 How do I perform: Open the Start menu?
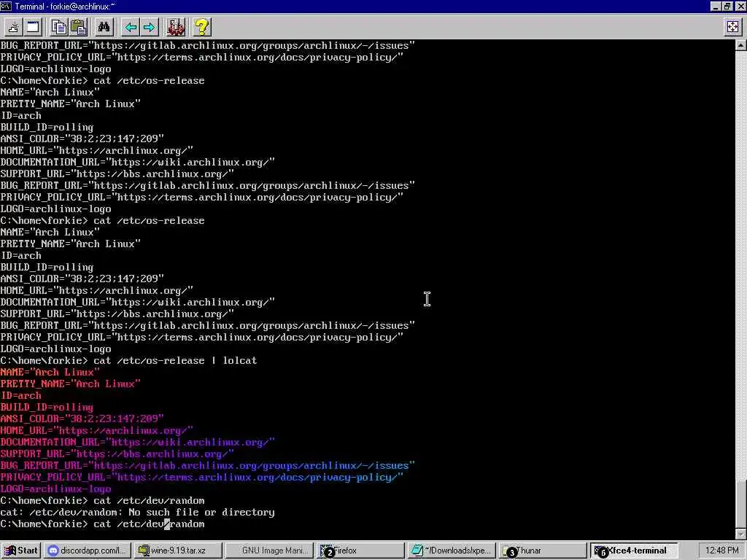[21, 551]
